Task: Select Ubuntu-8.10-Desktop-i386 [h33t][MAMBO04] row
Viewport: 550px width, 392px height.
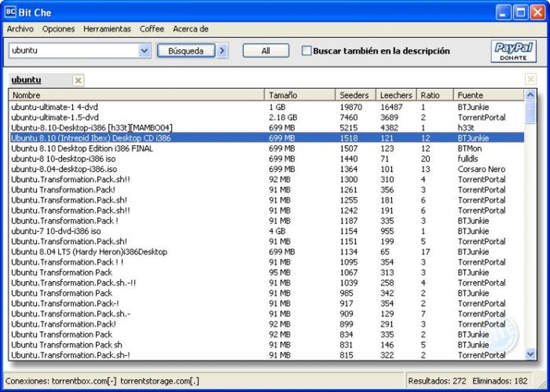Action: click(267, 128)
